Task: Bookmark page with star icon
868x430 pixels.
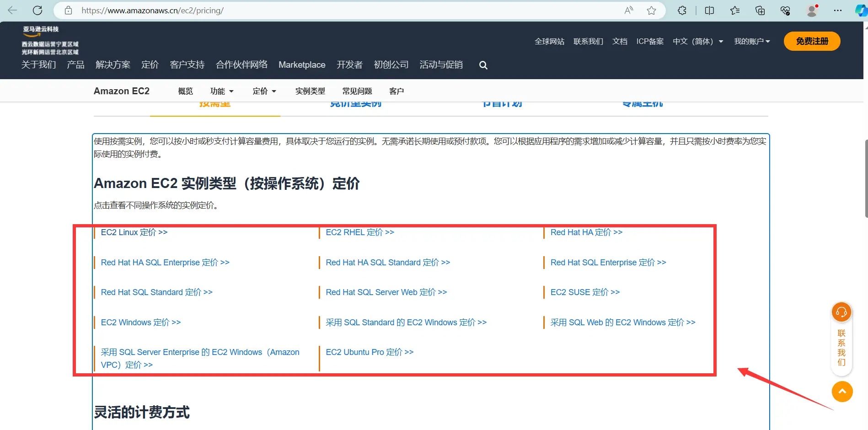Action: tap(651, 11)
